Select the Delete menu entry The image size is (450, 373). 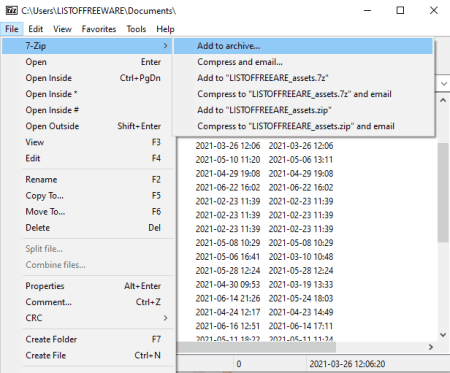(x=87, y=227)
